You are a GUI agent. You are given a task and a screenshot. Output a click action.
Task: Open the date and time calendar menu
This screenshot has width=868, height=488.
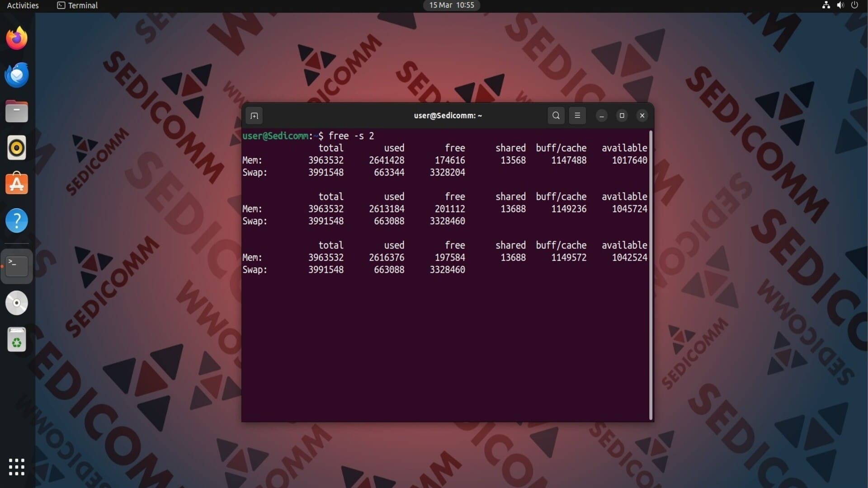[451, 5]
